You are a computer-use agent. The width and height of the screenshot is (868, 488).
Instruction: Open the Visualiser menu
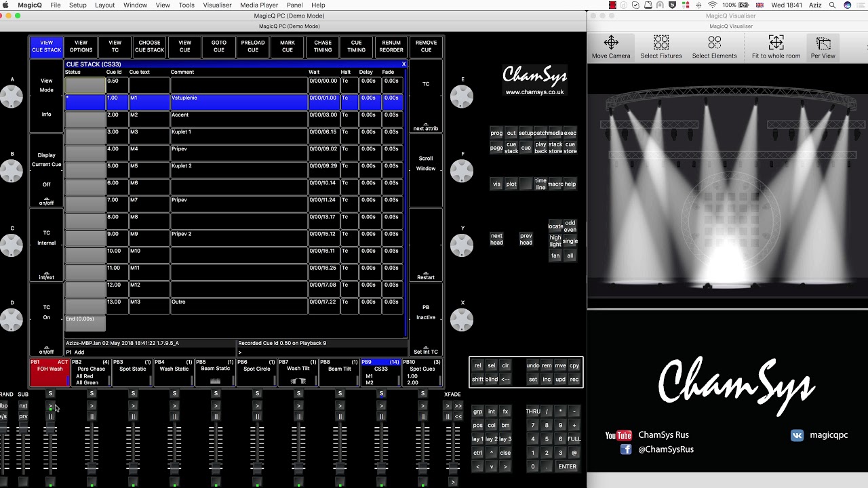[218, 5]
